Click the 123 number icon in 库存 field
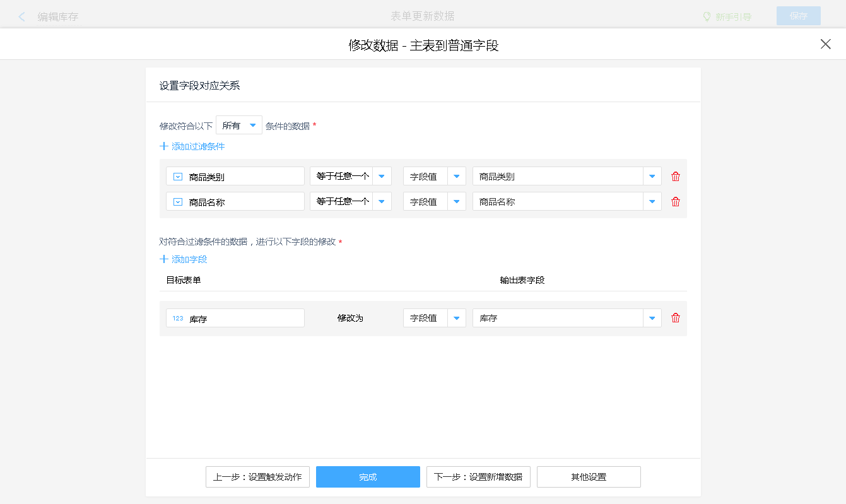This screenshot has height=504, width=846. click(178, 319)
